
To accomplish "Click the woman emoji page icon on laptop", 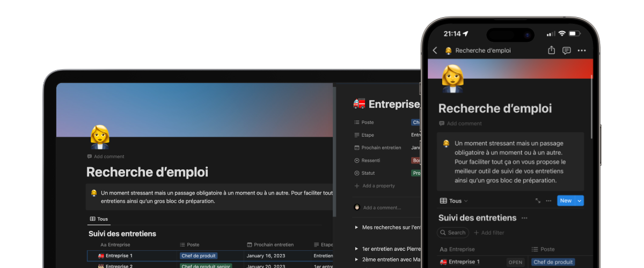I will (x=100, y=137).
